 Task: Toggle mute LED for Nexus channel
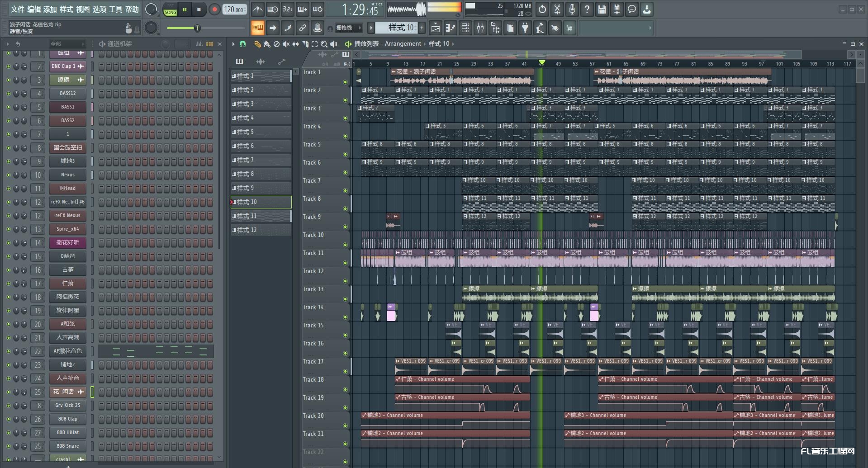point(8,175)
